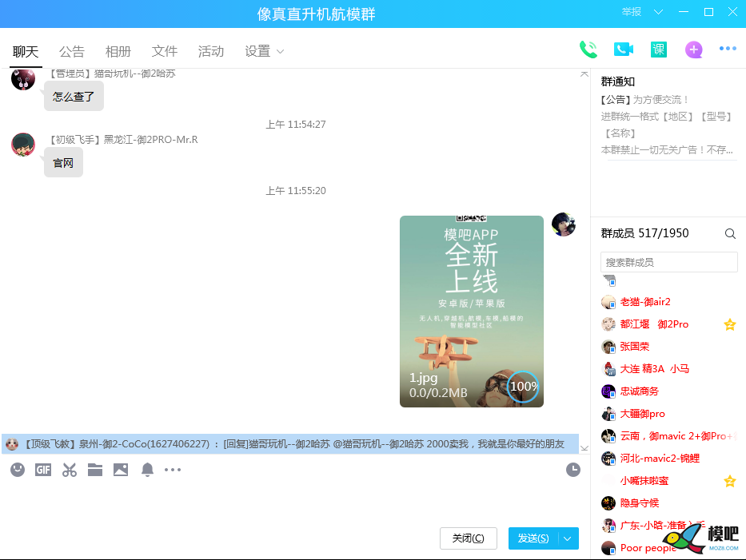Open more input tools ellipsis
The width and height of the screenshot is (746, 560).
[x=173, y=470]
